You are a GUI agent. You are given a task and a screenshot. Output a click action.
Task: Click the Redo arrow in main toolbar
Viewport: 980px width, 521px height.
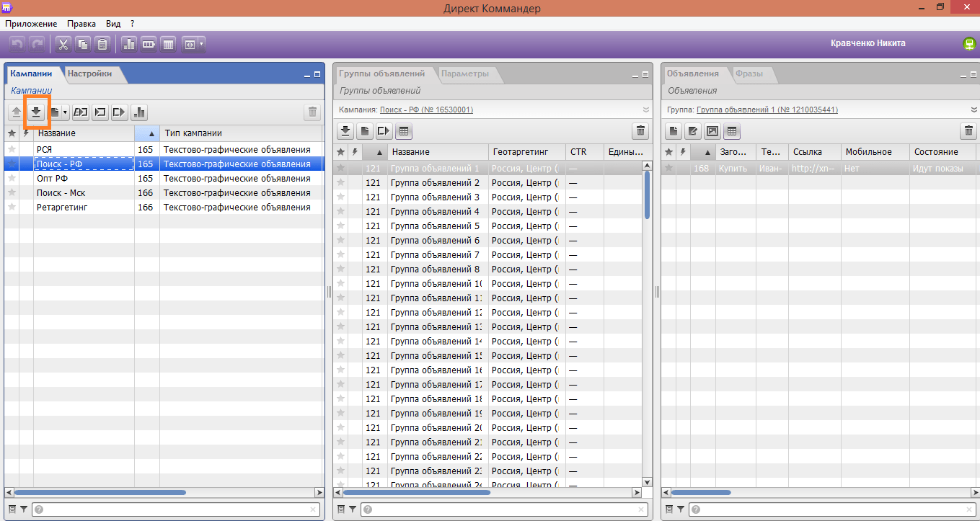click(x=37, y=45)
